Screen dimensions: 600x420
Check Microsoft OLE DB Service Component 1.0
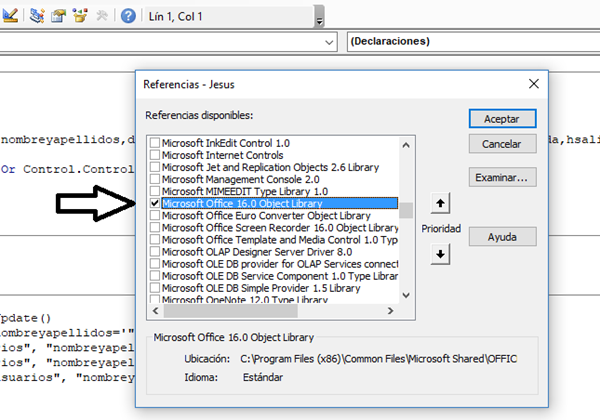pyautogui.click(x=155, y=276)
